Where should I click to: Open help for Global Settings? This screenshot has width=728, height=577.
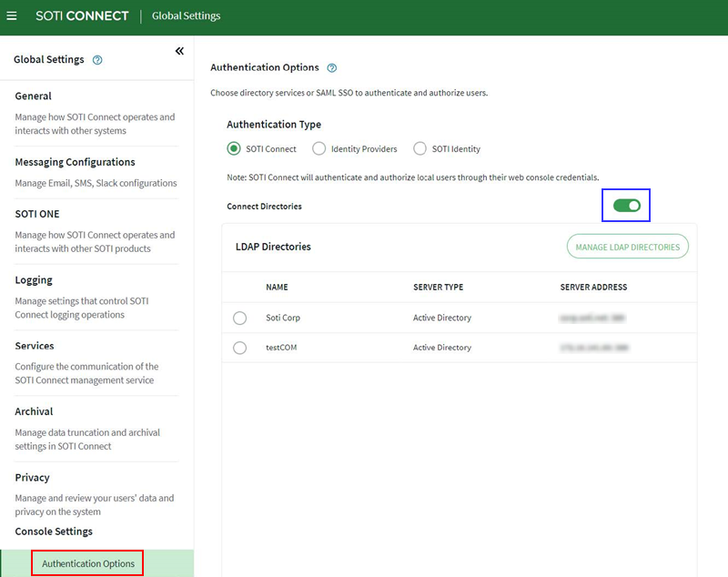coord(97,60)
